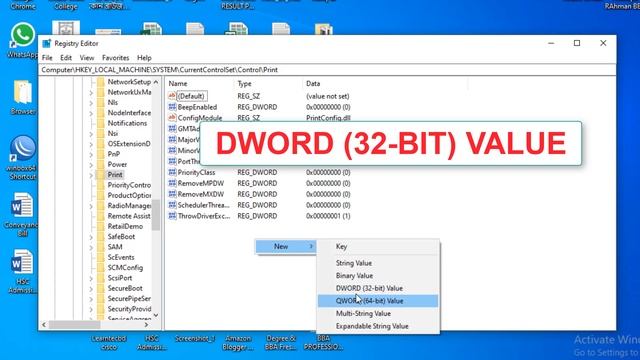Click the PnP key folder icon
The width and height of the screenshot is (640, 360).
(101, 154)
